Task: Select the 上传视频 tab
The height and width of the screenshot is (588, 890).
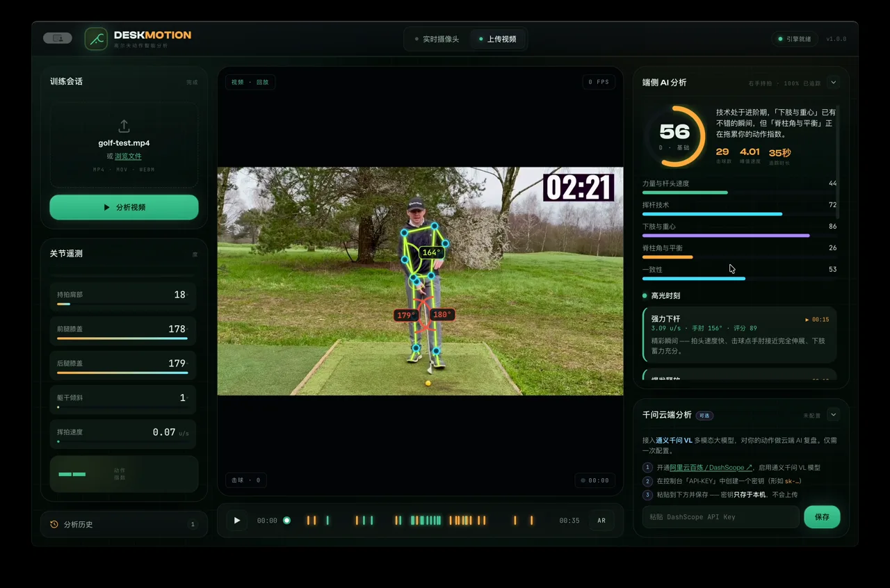Action: coord(497,39)
